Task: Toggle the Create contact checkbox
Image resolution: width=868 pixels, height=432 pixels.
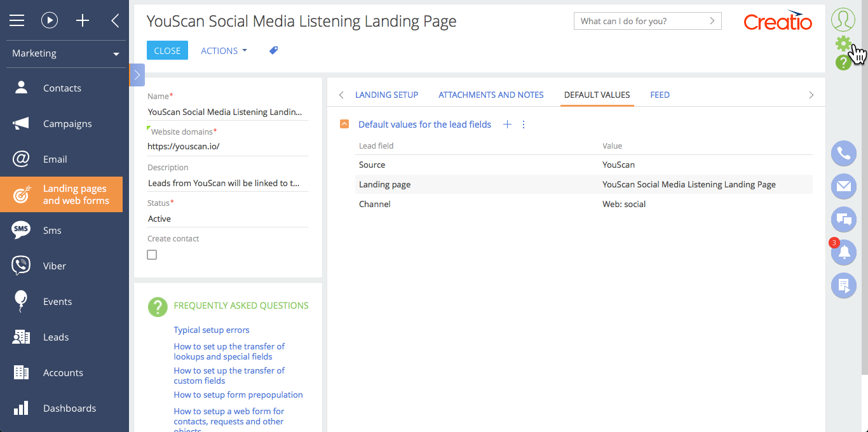Action: pyautogui.click(x=152, y=255)
